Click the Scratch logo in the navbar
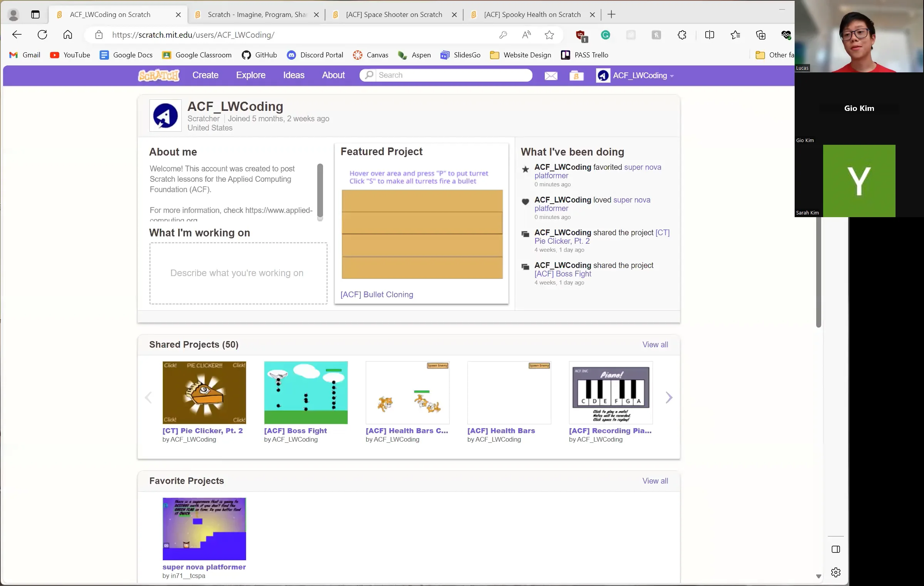Screen dimensions: 924x586 tap(158, 75)
